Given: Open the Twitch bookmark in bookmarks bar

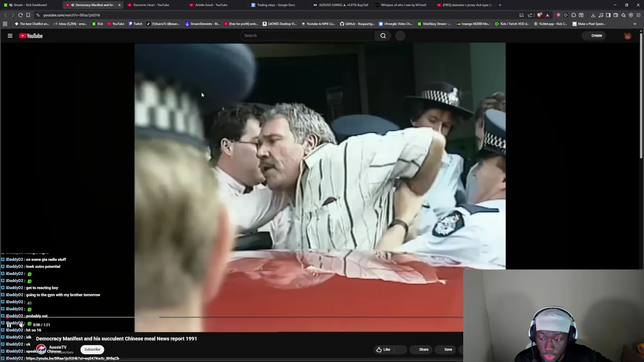Looking at the screenshot, I should (x=135, y=24).
